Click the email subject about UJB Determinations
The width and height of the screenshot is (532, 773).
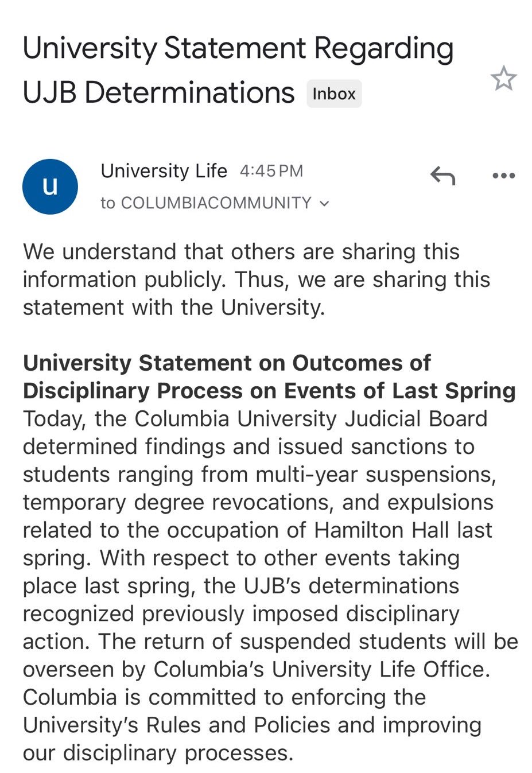[x=238, y=70]
